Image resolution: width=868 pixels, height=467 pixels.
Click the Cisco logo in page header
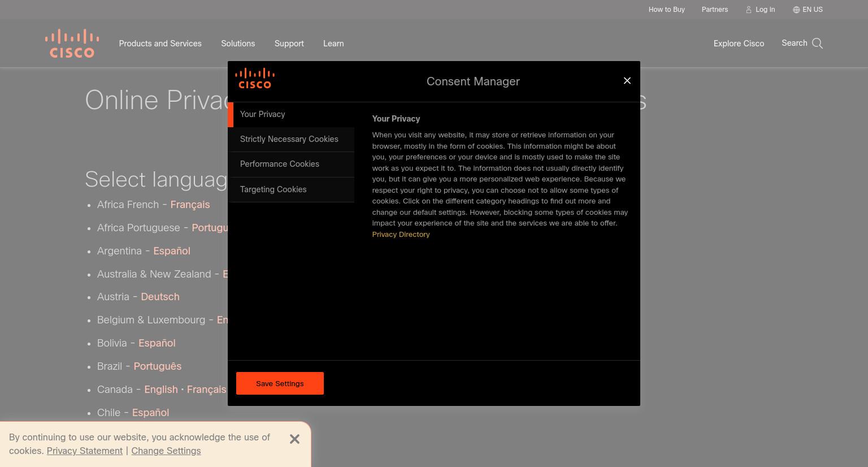72,44
